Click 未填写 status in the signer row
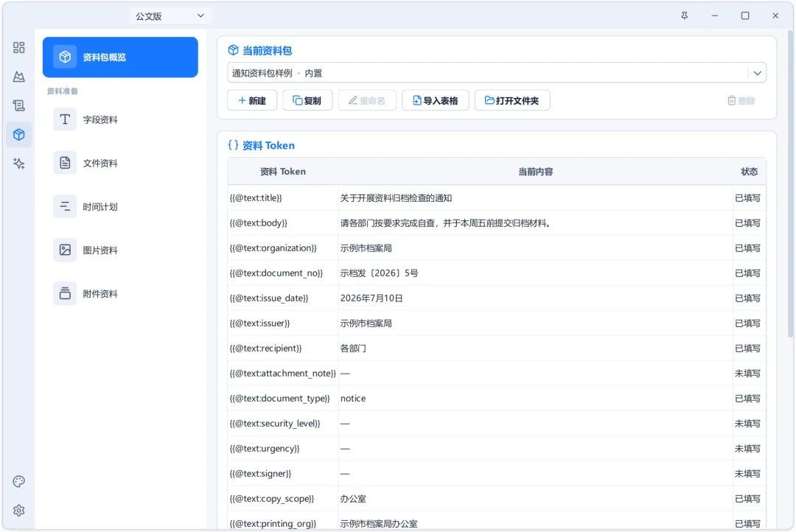Viewport: 796px width, 532px height. coord(747,473)
